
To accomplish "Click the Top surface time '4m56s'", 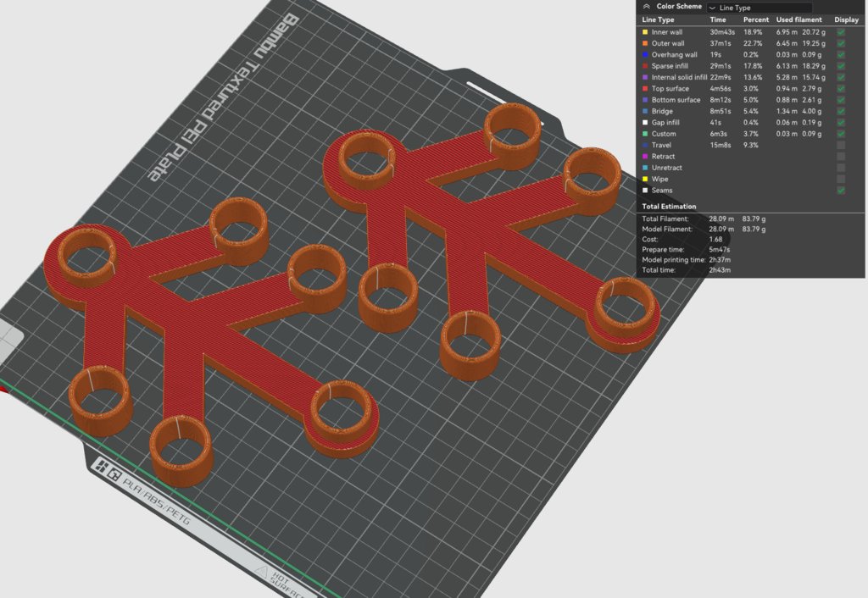I will 721,88.
